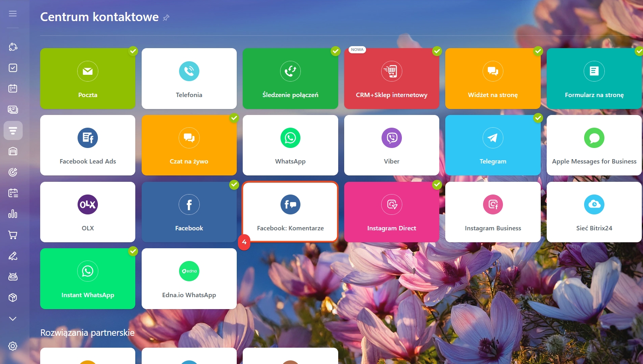The height and width of the screenshot is (364, 643).
Task: Open the Formularz na stronę tile
Action: point(594,78)
